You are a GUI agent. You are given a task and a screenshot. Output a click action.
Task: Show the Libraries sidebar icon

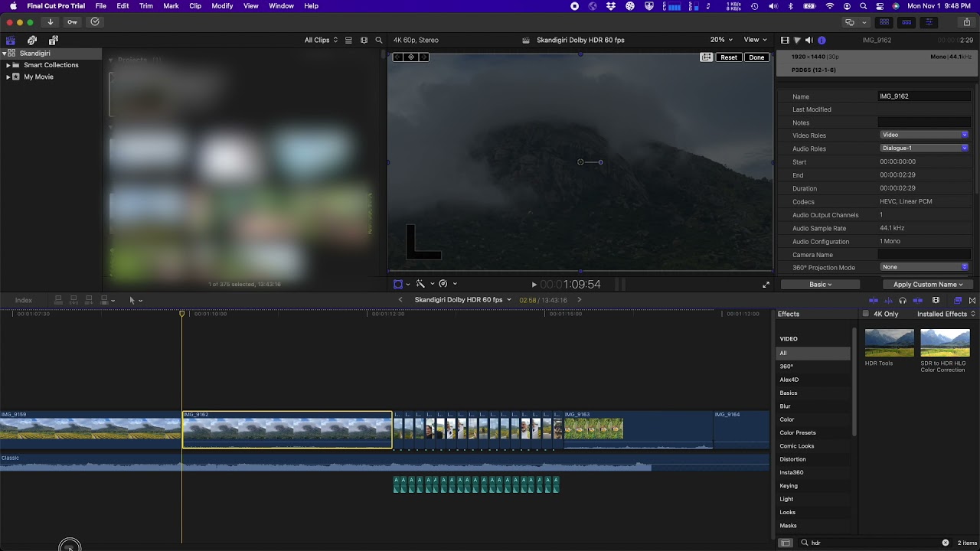coord(11,41)
